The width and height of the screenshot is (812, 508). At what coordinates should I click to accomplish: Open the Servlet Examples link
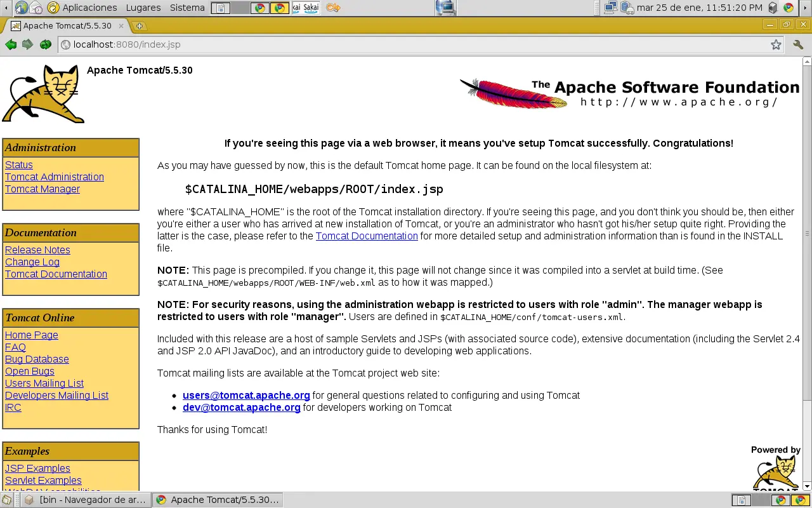pos(43,480)
